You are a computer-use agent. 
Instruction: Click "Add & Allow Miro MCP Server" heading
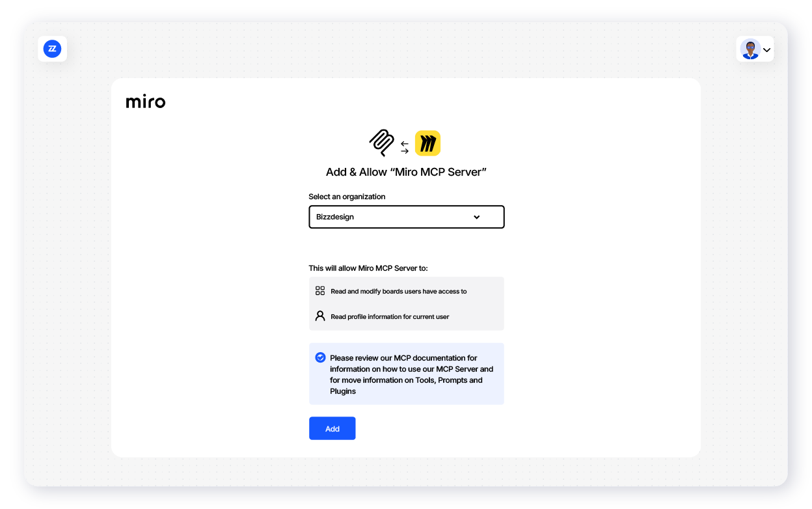point(407,172)
